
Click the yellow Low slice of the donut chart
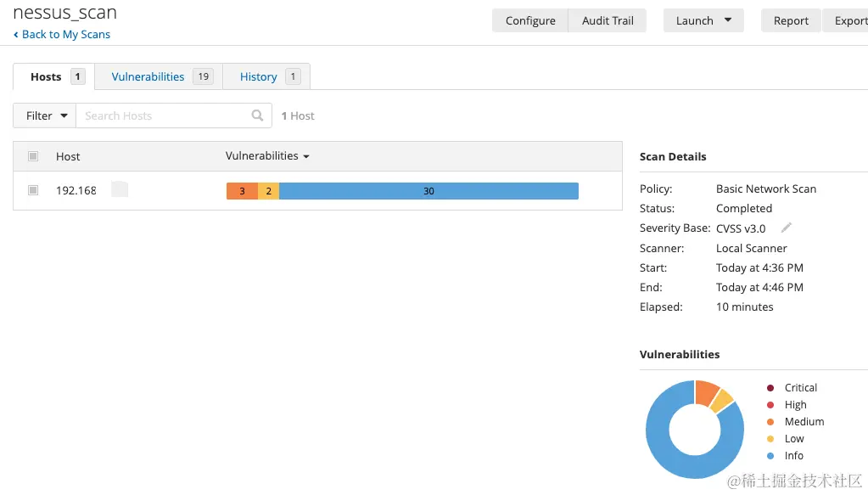(x=722, y=401)
